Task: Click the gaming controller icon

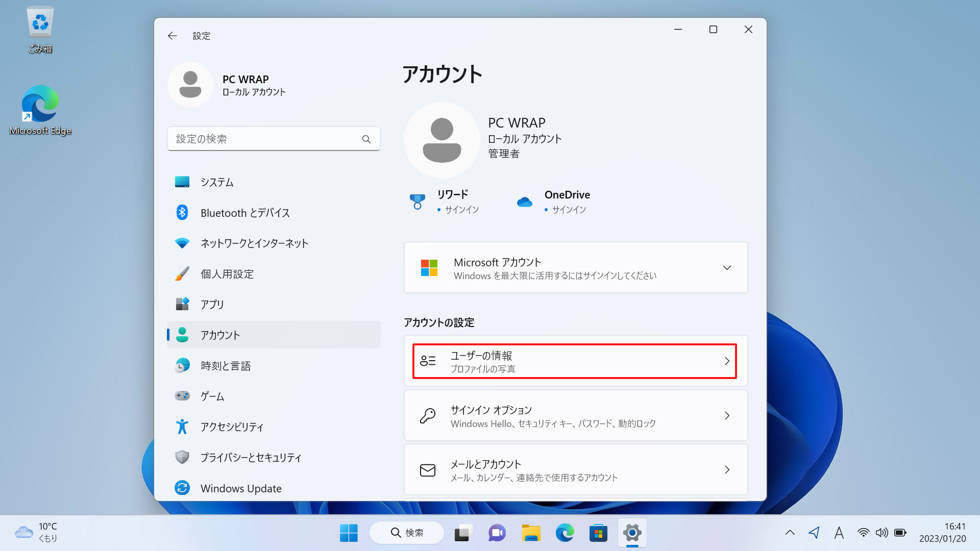Action: tap(182, 396)
